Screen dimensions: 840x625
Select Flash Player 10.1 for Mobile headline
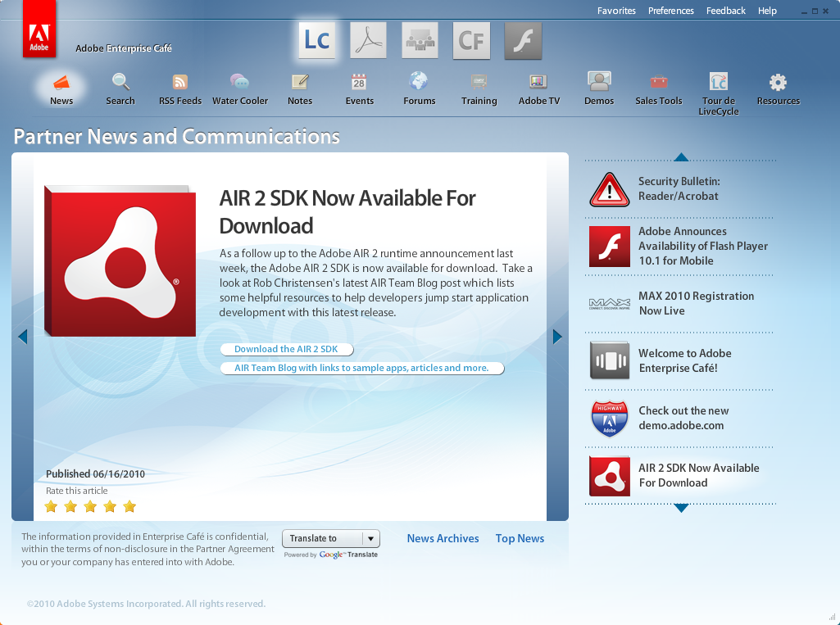[703, 246]
